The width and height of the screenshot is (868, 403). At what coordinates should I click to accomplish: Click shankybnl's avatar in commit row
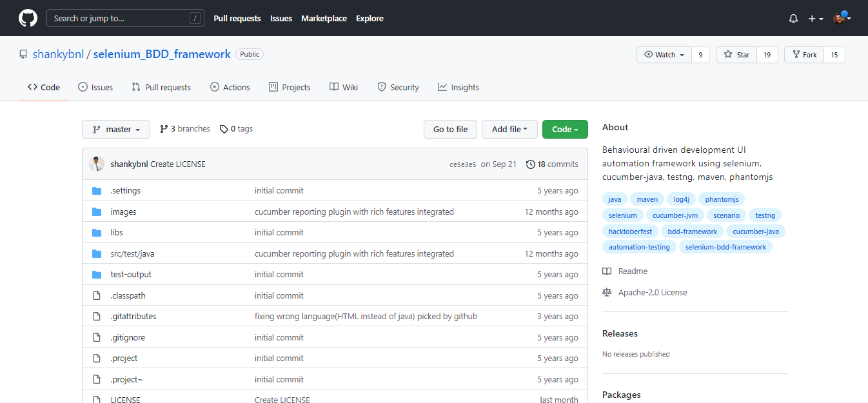97,164
